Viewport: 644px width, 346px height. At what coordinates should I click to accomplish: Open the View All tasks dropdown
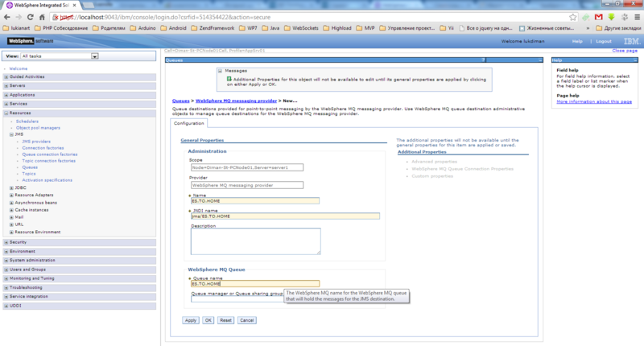pos(60,56)
